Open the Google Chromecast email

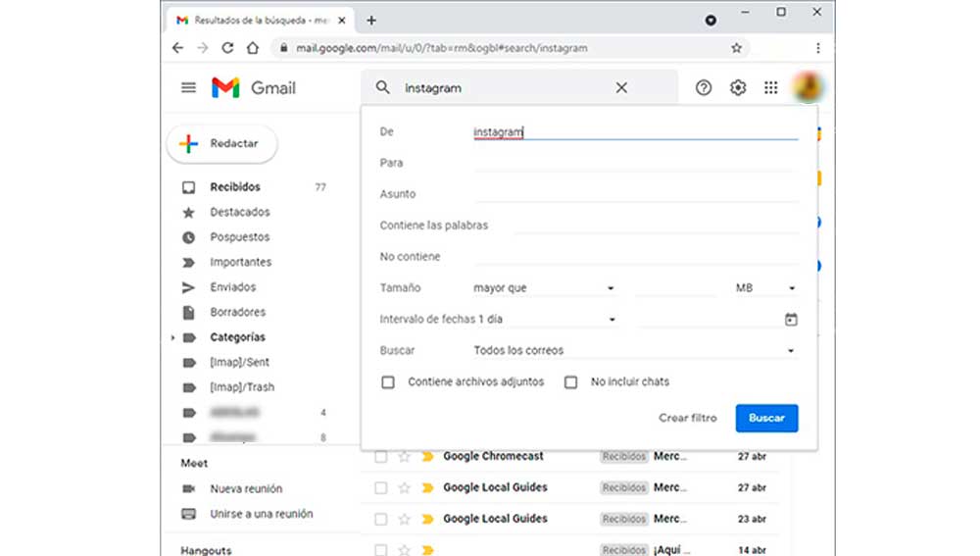[493, 457]
